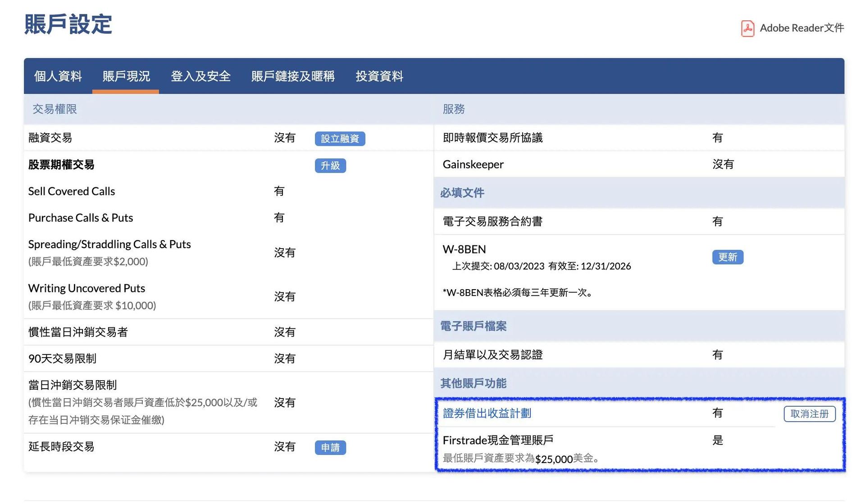Click the 升級 options upgrade button
The height and width of the screenshot is (504, 865).
pos(330,166)
